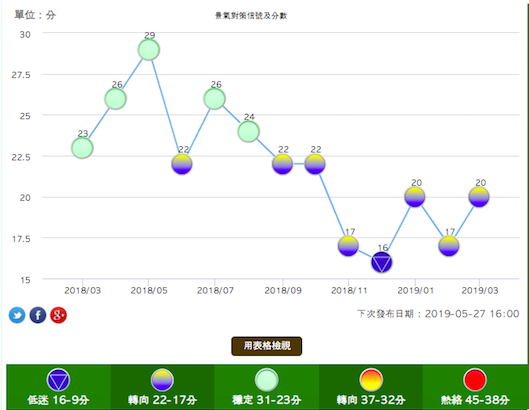Click the Google Plus share icon
Viewport: 529px width, 410px height.
pos(58,315)
